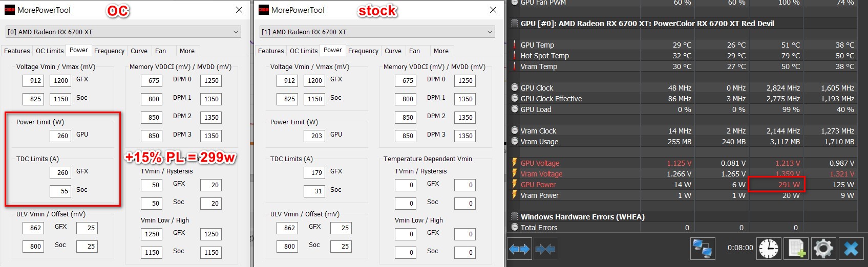Close the OC MorePowerTool window
This screenshot has height=267, width=868.
pyautogui.click(x=239, y=10)
